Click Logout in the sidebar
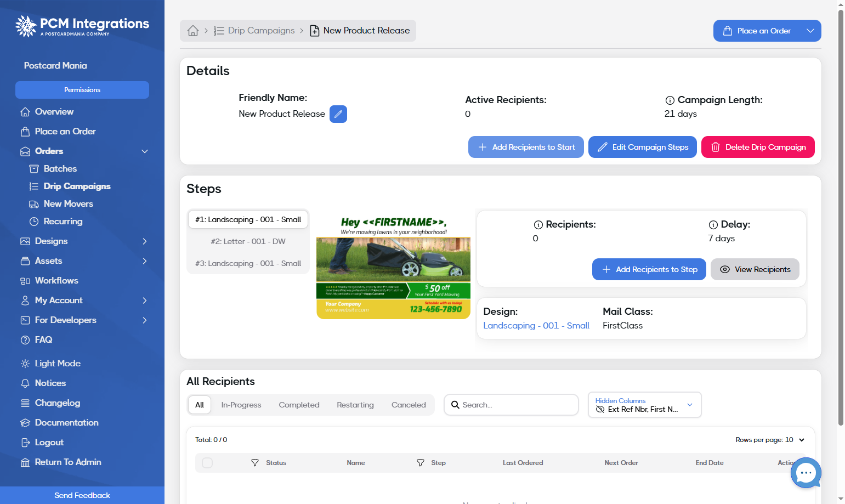The width and height of the screenshot is (845, 504). 49,443
